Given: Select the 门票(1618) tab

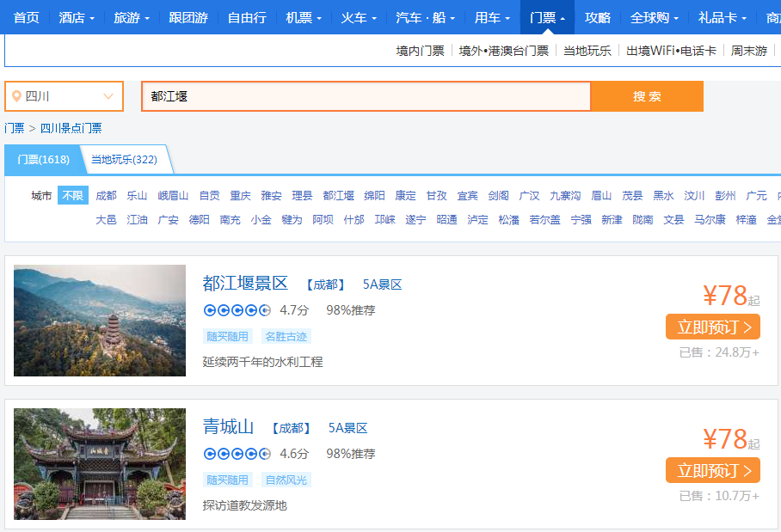Looking at the screenshot, I should coord(44,160).
